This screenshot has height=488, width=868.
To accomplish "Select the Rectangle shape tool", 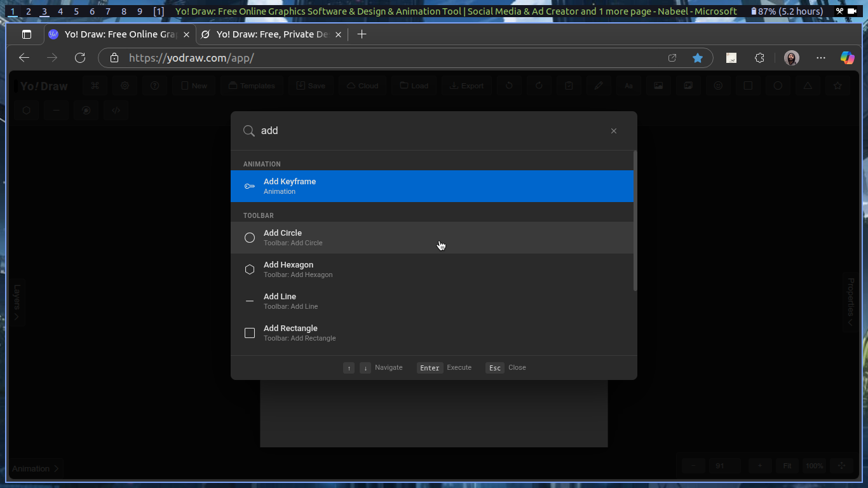I will click(748, 85).
